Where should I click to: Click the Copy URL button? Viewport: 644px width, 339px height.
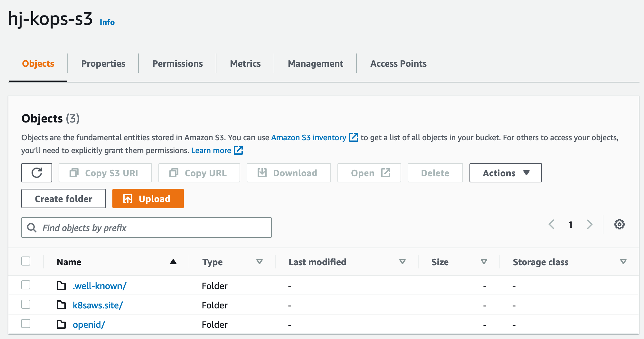tap(199, 173)
